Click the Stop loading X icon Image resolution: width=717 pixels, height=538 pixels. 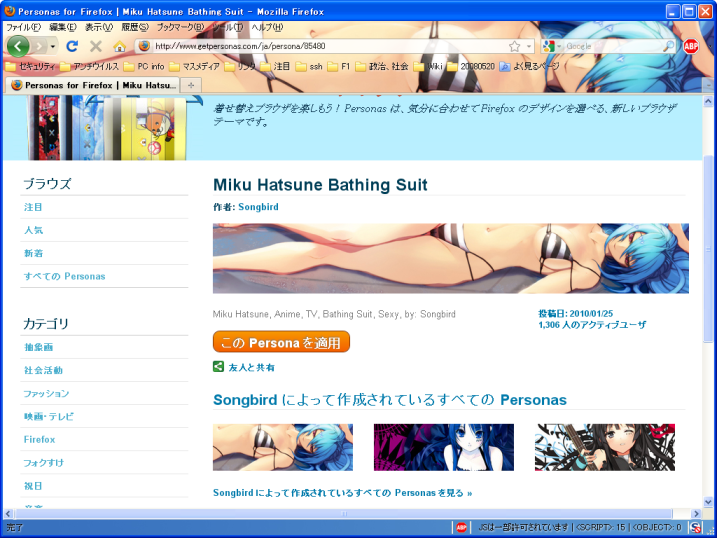[96, 46]
